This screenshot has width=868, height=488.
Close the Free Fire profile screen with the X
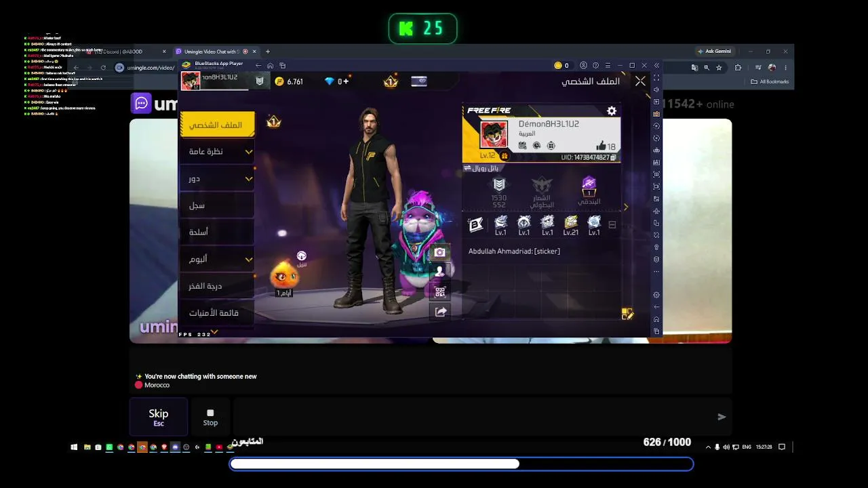[640, 81]
